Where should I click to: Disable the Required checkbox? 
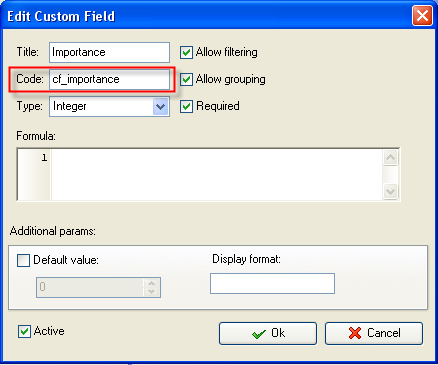(186, 106)
